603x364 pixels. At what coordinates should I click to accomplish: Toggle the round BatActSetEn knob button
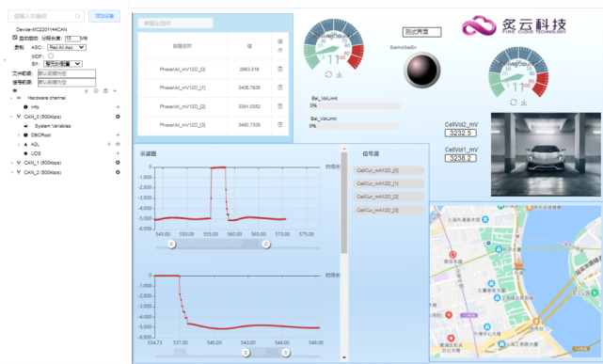[421, 71]
